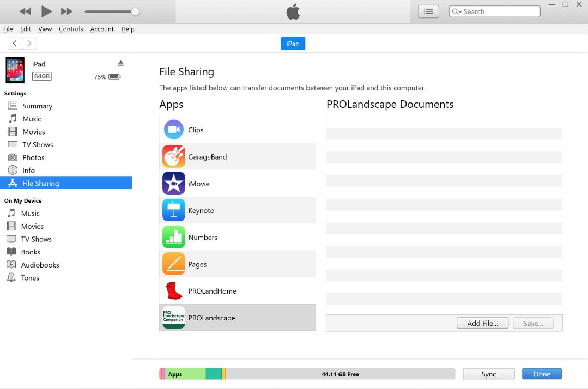Open Movies under Settings
Viewport: 588px width, 389px height.
(66, 132)
